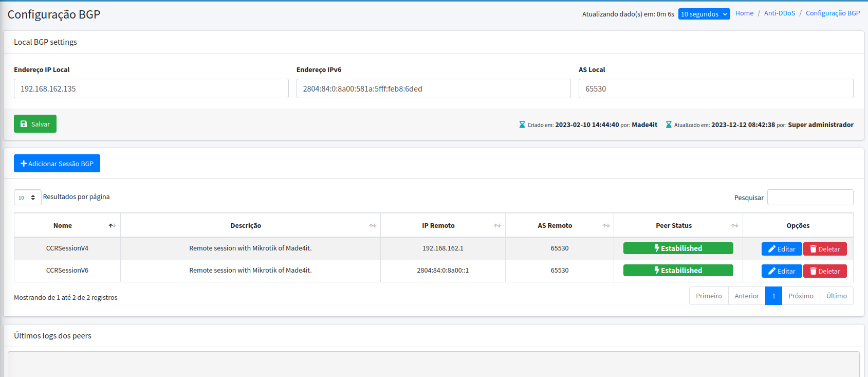Viewport: 868px width, 377px height.
Task: Delete the CCRSessionV4 session
Action: (825, 249)
